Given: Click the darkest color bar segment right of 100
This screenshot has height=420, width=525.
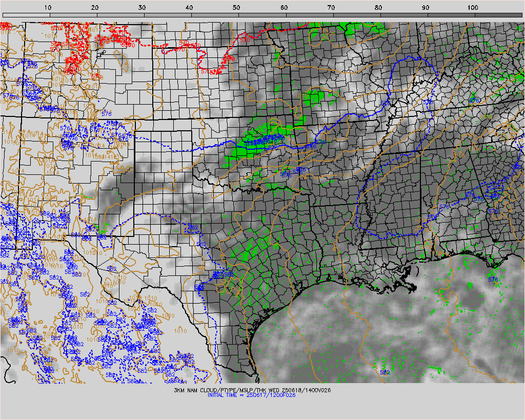Looking at the screenshot, I should point(498,15).
